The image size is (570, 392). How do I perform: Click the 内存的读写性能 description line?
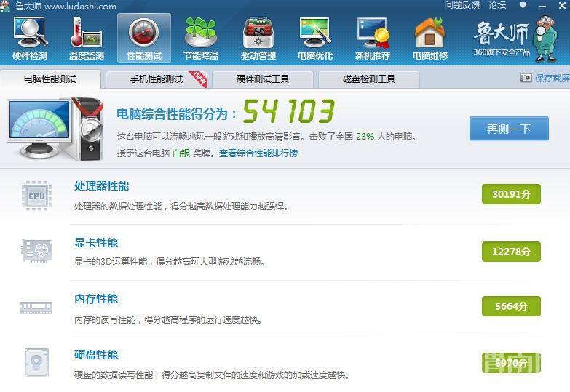(x=168, y=320)
